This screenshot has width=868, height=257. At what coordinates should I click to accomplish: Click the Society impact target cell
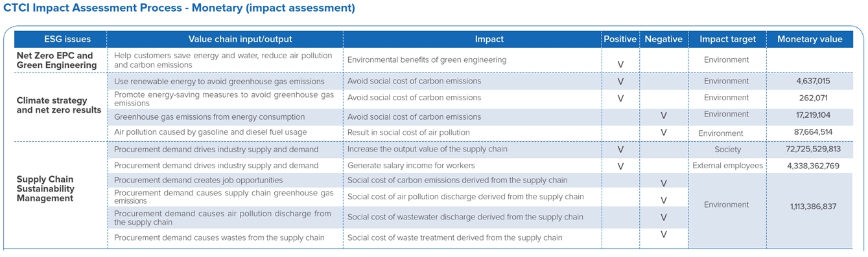coord(727,149)
